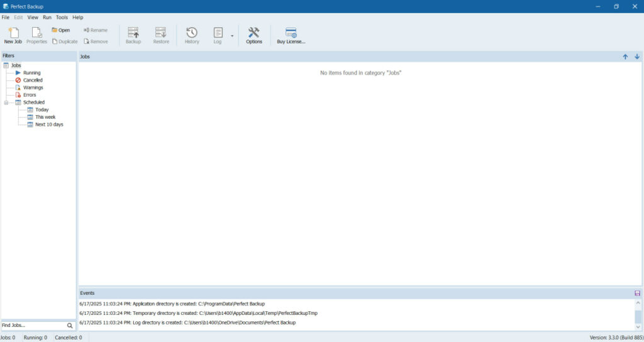The height and width of the screenshot is (342, 644).
Task: Open the Log viewer icon
Action: [x=218, y=35]
